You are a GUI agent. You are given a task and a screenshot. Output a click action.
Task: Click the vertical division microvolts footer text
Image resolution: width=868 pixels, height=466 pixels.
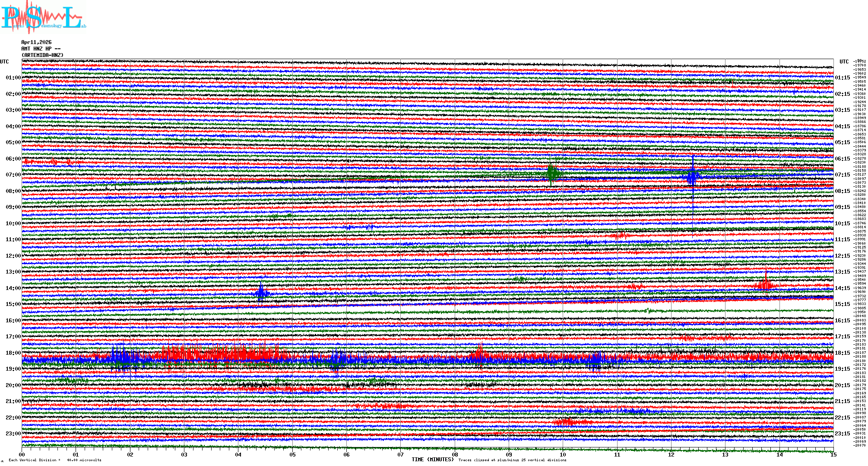point(55,460)
